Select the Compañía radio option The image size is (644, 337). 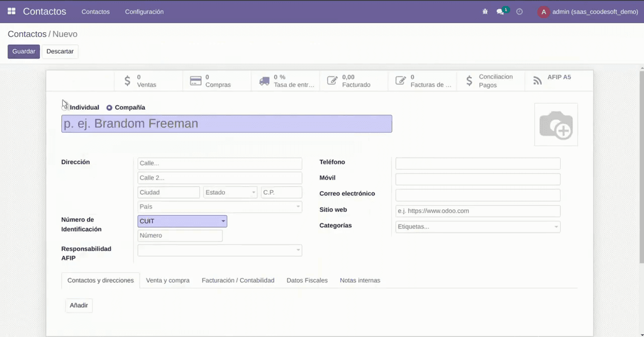[x=109, y=108]
